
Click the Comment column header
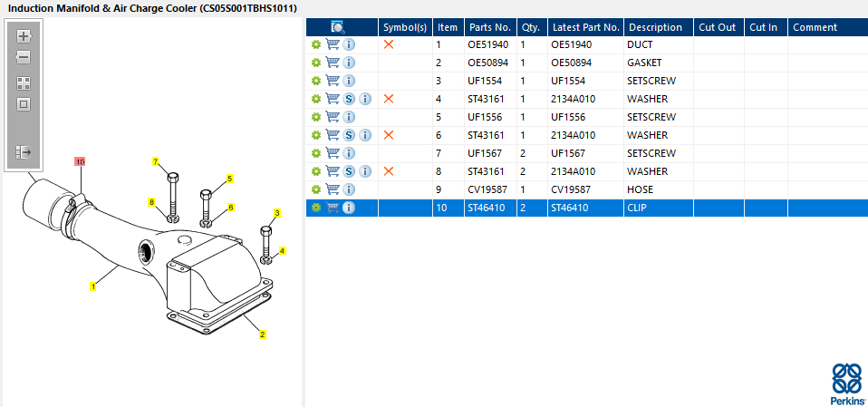pos(827,27)
